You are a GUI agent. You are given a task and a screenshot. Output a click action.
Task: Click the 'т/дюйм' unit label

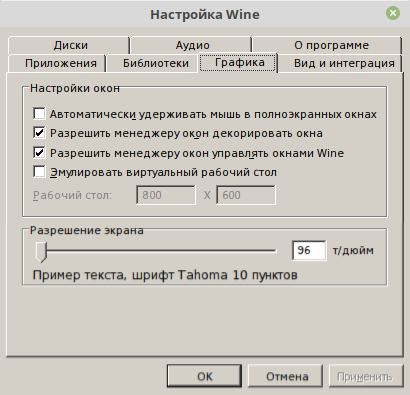click(x=353, y=250)
